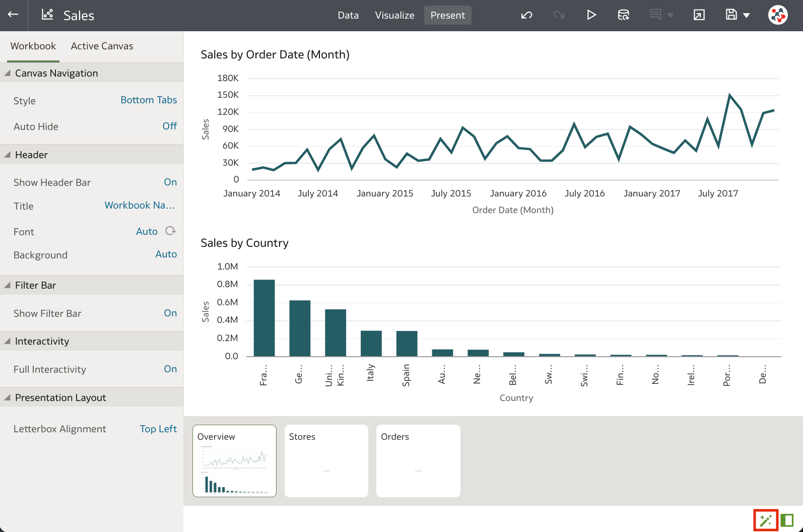Open the save options dropdown arrow
The width and height of the screenshot is (803, 532).
[x=747, y=16]
